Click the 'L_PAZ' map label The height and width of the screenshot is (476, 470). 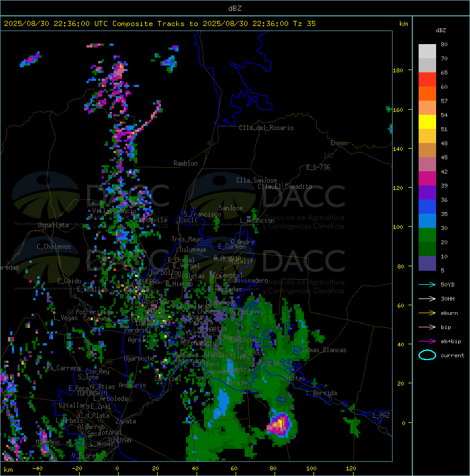click(x=381, y=416)
